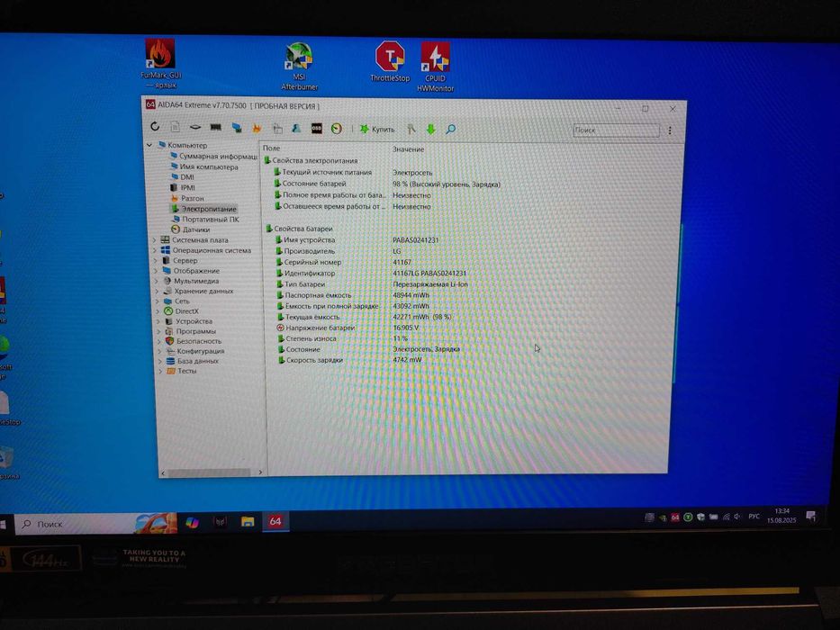Screen dimensions: 840x630
Task: Expand the Операционная система node
Action: coord(155,250)
